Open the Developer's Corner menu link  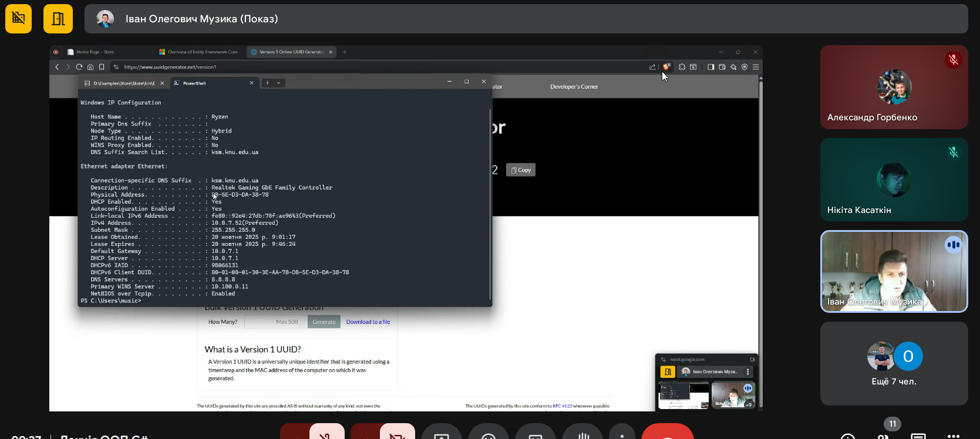coord(574,87)
